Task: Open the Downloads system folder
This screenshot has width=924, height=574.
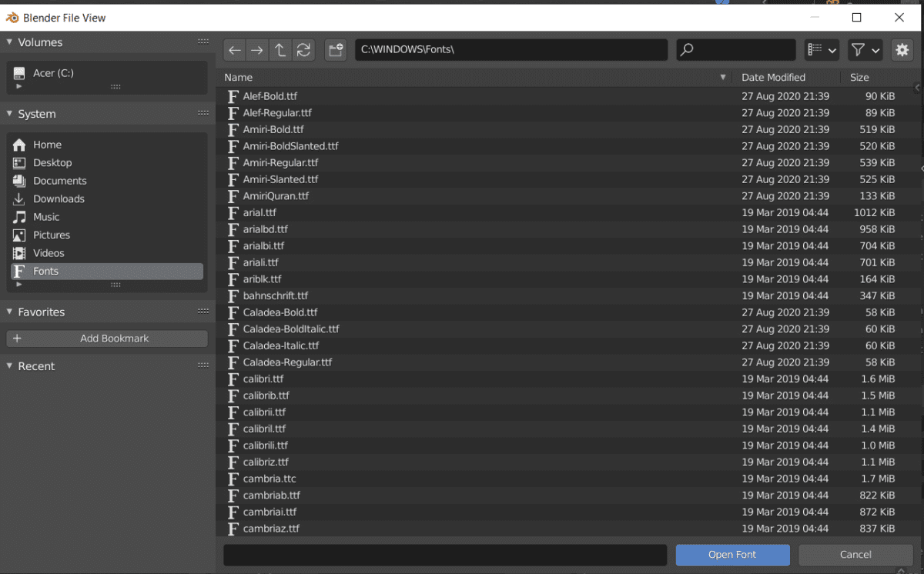Action: click(59, 199)
